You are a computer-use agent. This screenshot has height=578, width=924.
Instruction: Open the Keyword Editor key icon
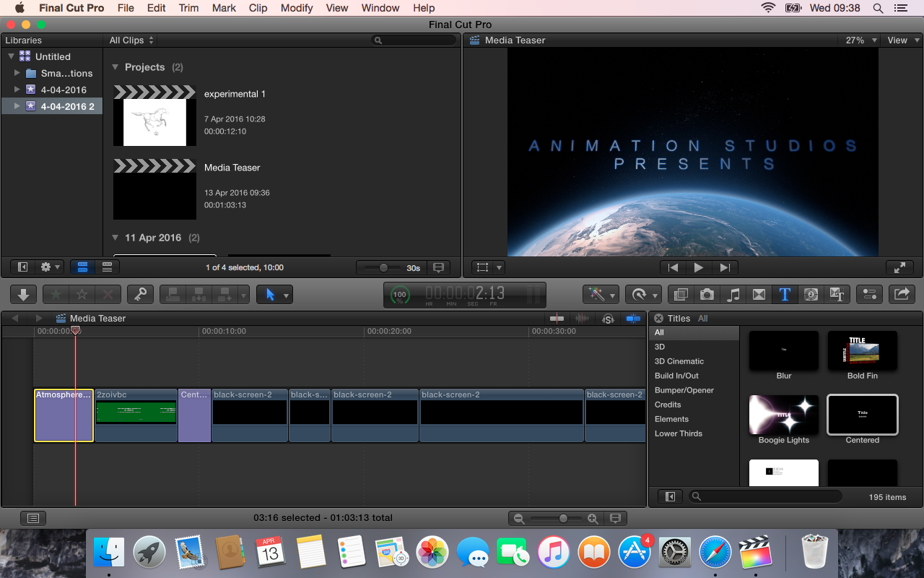point(140,294)
